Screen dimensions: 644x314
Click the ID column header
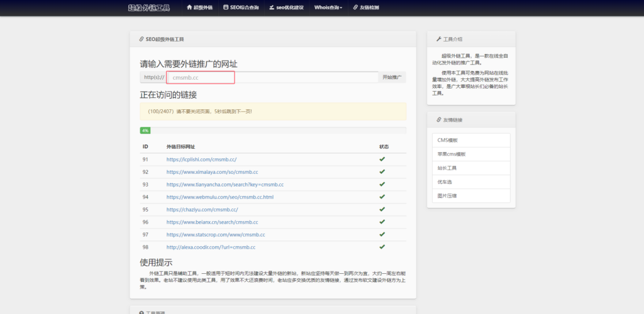pos(145,147)
